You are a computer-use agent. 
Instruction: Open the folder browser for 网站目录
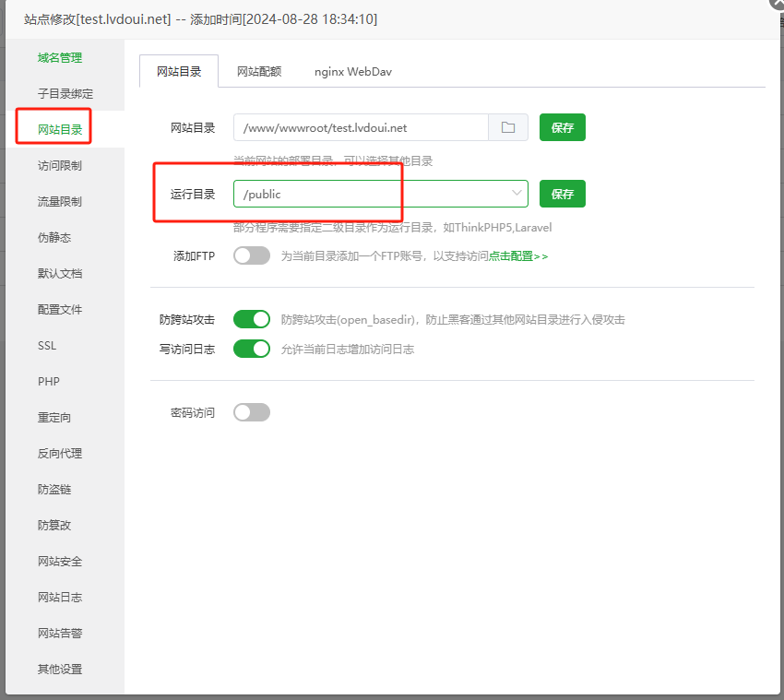(x=508, y=127)
